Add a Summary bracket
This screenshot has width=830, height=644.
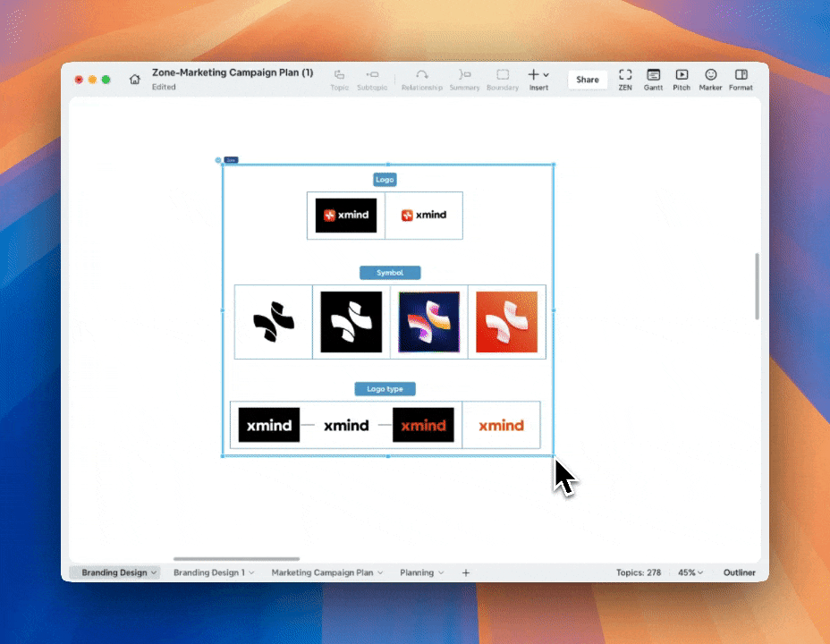coord(464,80)
